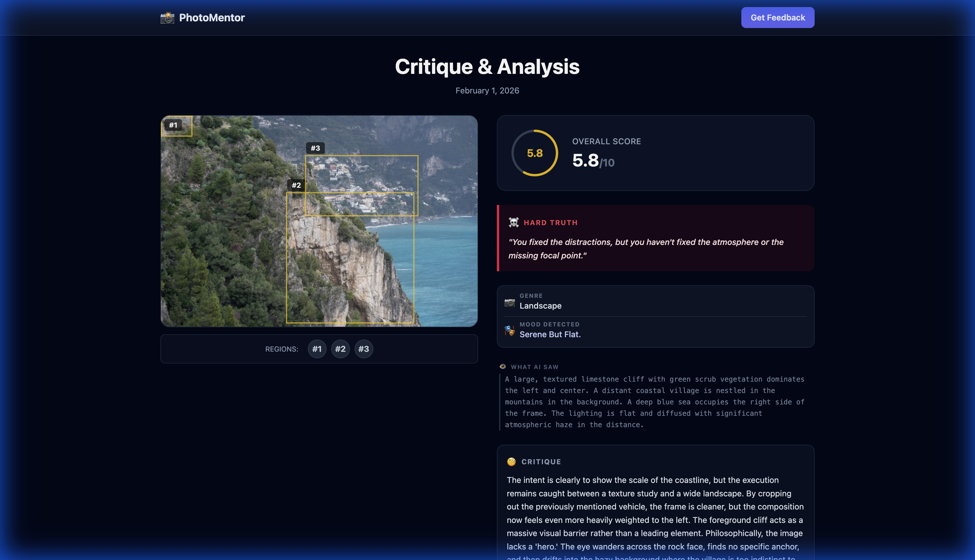Click the #1 marker label on photo

pyautogui.click(x=173, y=125)
